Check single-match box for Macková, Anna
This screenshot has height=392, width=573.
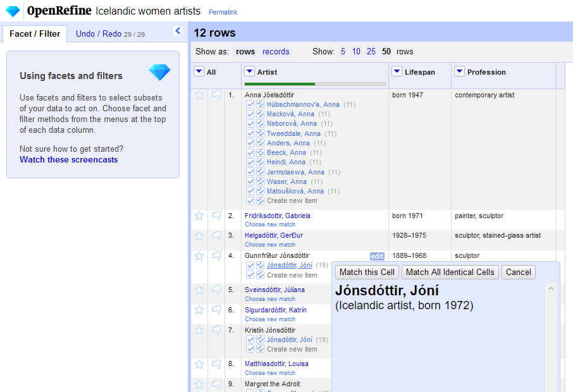[x=250, y=114]
